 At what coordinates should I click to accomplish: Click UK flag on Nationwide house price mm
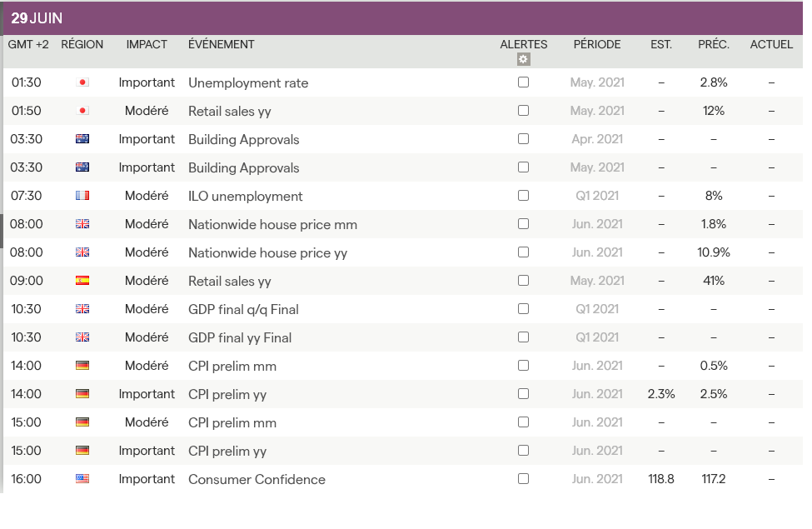click(82, 224)
